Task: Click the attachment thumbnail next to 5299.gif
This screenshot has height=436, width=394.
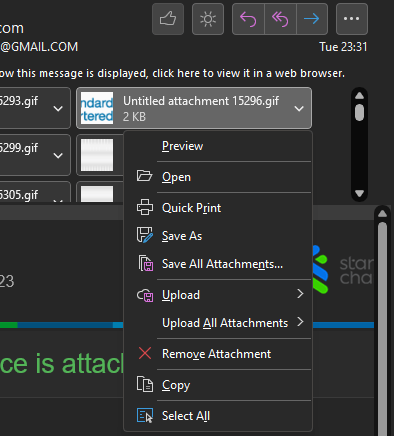Action: (97, 155)
